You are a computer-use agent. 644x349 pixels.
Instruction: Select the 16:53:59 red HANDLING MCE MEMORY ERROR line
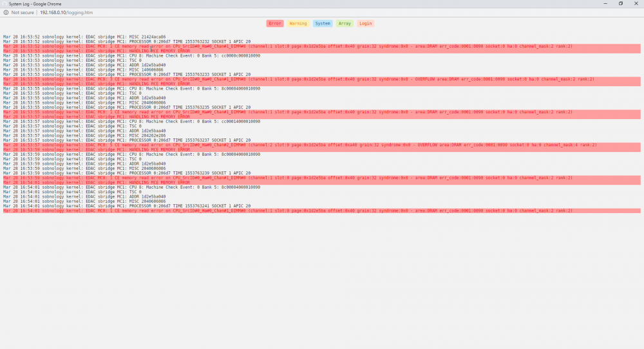(321, 149)
